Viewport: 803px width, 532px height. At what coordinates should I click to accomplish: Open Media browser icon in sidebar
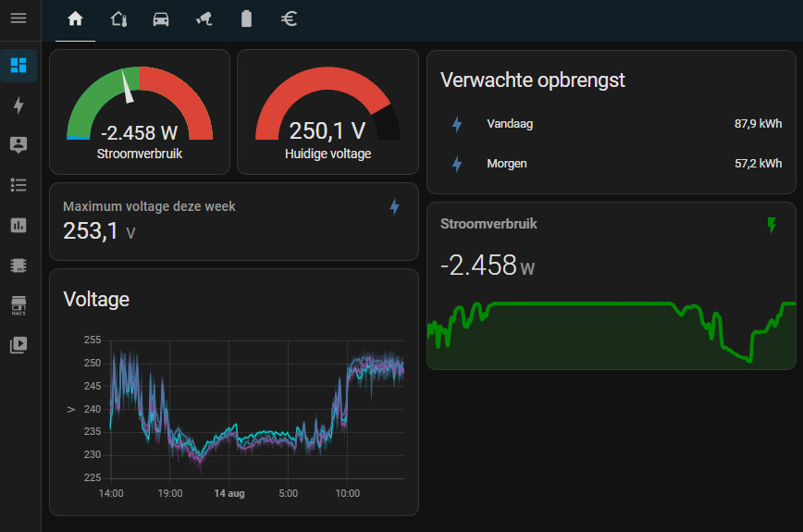point(19,344)
